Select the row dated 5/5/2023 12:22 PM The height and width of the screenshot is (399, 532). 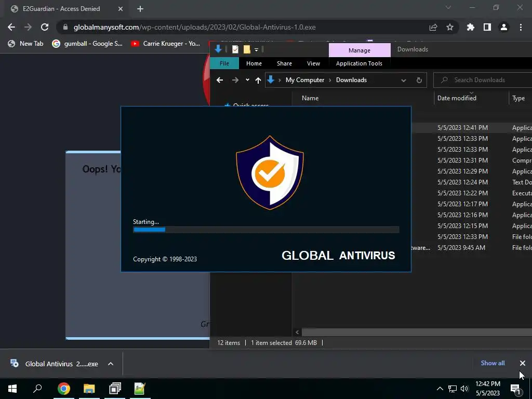472,193
